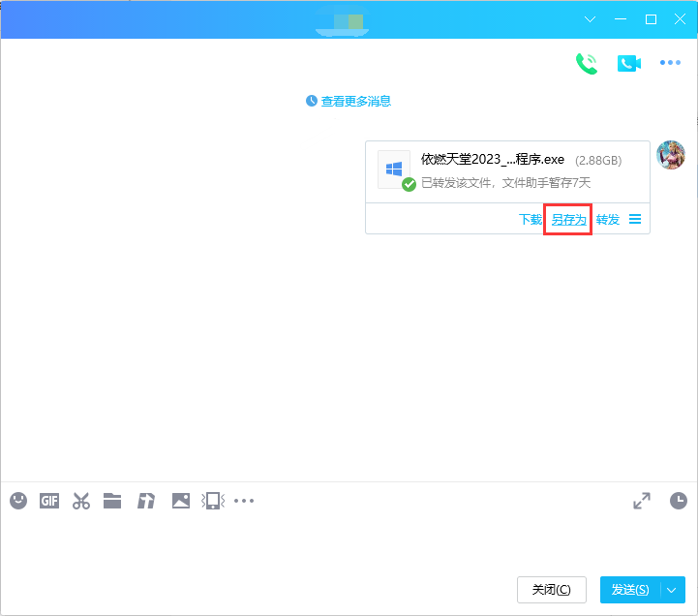The width and height of the screenshot is (698, 616).
Task: Click 转发 to forward the file
Action: [607, 220]
